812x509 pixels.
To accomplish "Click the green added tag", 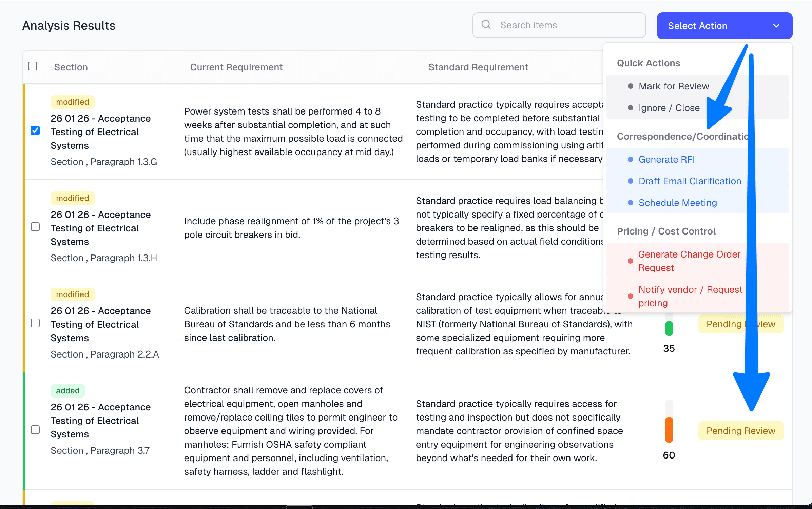I will click(68, 391).
